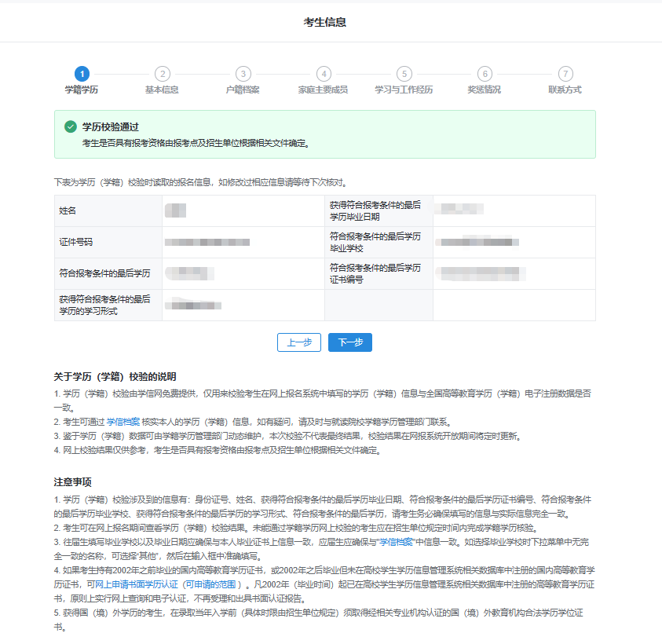662x644 pixels.
Task: Go to step 2 circle icon
Action: [163, 74]
